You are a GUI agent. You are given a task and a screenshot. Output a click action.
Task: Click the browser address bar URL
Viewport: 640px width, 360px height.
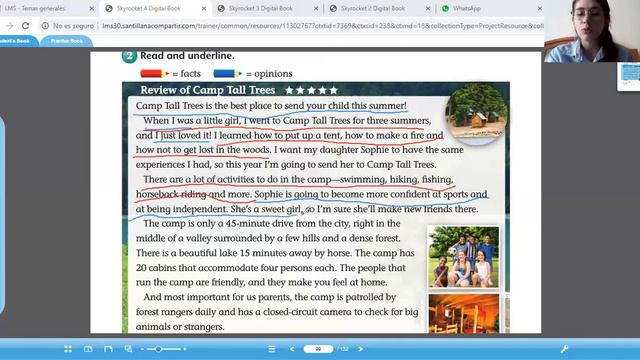(x=322, y=26)
